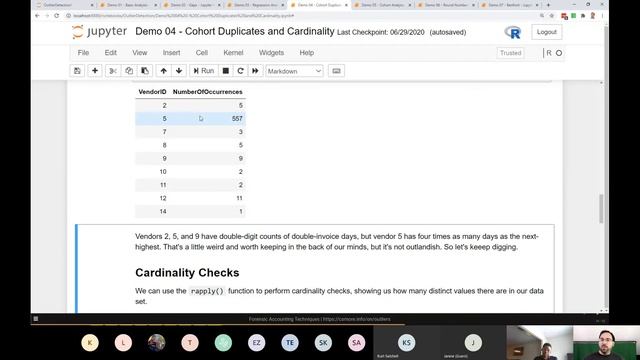640x360 pixels.
Task: Restart the kernel with the circular arrow
Action: tap(240, 71)
